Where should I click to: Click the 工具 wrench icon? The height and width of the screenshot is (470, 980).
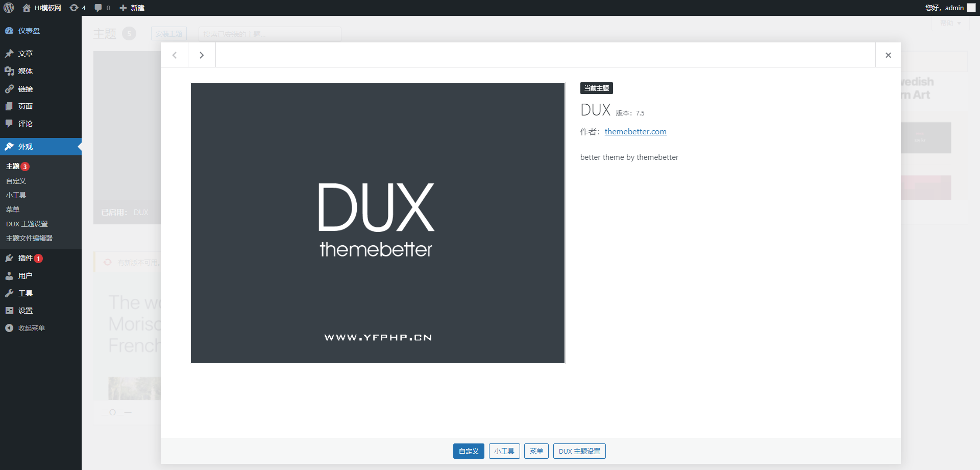click(x=9, y=293)
